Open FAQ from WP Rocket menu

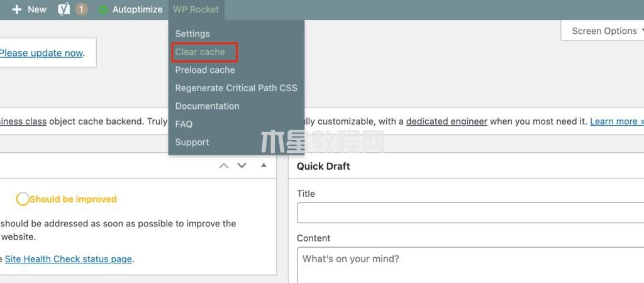[184, 124]
